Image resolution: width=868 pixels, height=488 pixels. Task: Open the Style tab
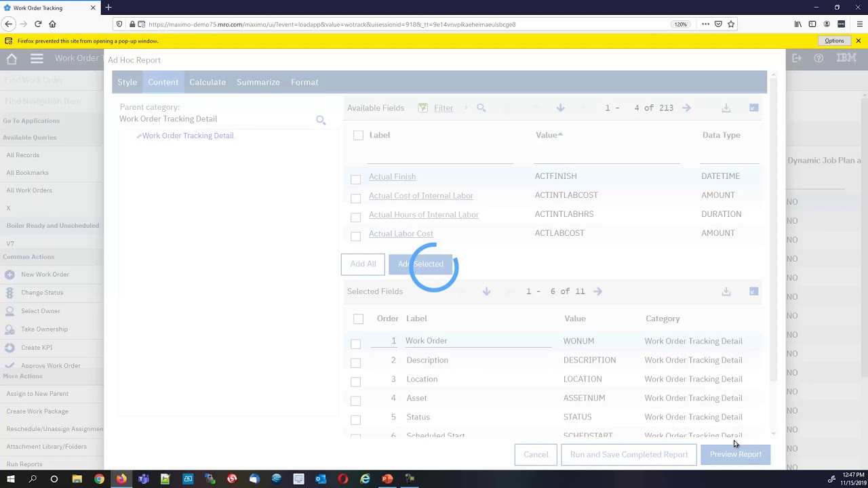pos(127,82)
